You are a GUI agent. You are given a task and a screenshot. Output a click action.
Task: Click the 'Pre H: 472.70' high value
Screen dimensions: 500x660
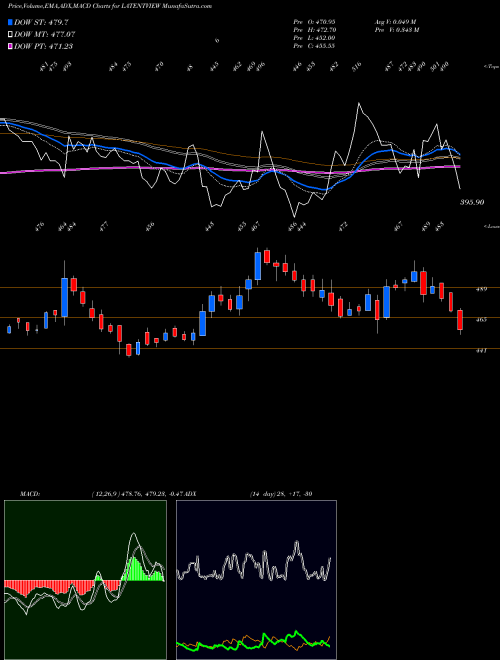[x=314, y=30]
